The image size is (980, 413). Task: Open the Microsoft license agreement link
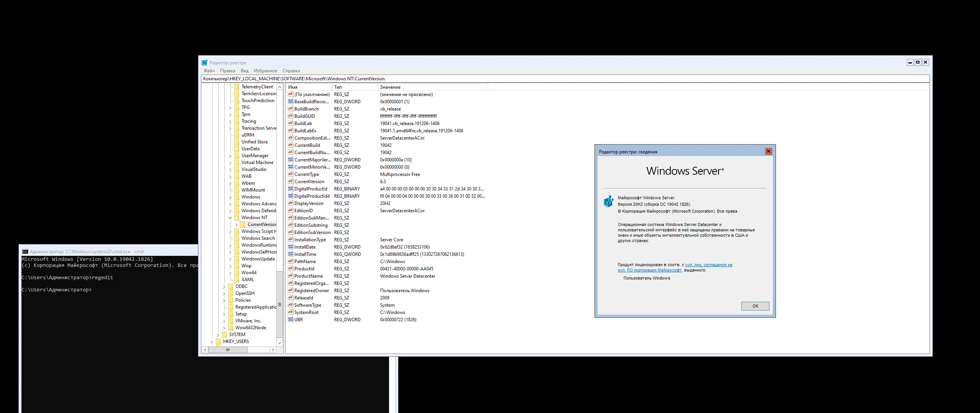(708, 265)
